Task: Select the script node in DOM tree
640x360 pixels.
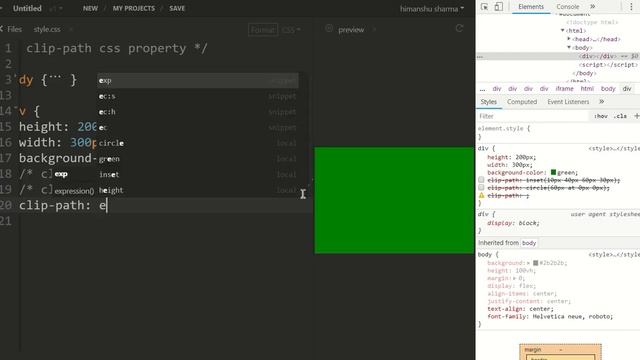Action: pyautogui.click(x=608, y=64)
